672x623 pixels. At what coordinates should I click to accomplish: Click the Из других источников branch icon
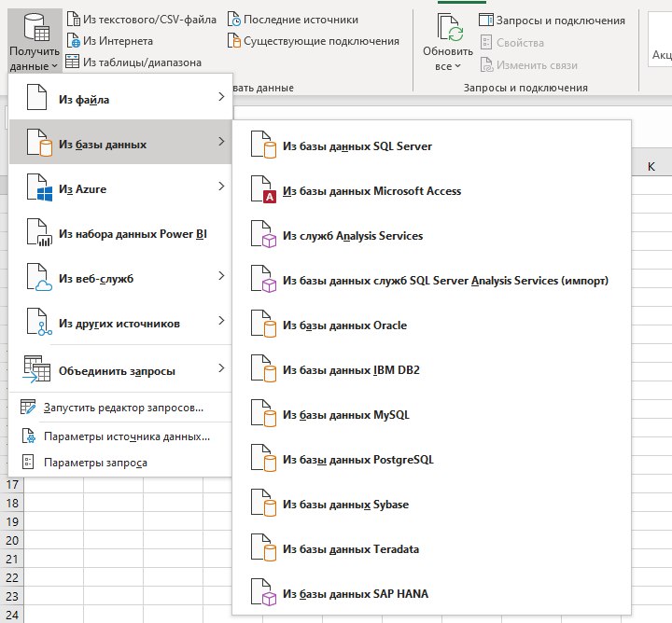click(x=39, y=322)
